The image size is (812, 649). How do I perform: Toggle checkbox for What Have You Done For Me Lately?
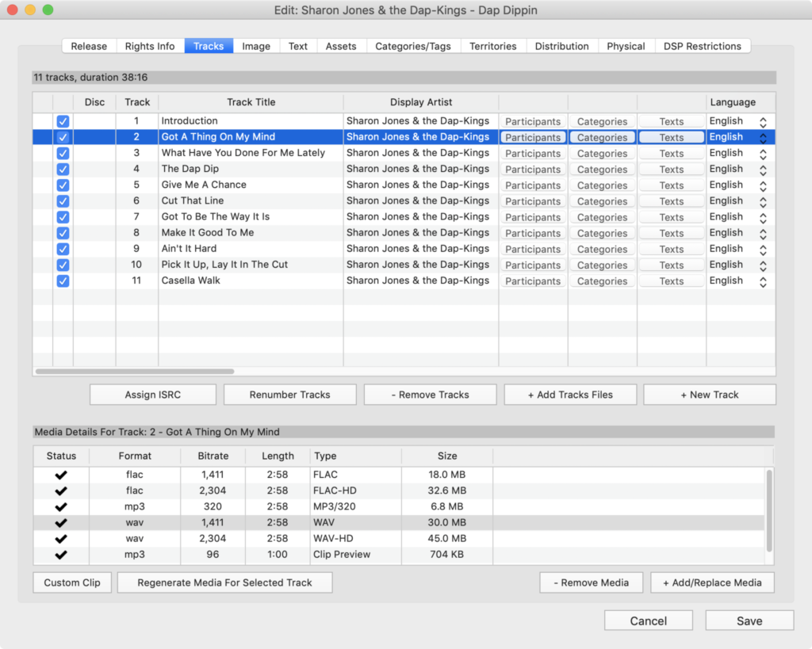[63, 153]
